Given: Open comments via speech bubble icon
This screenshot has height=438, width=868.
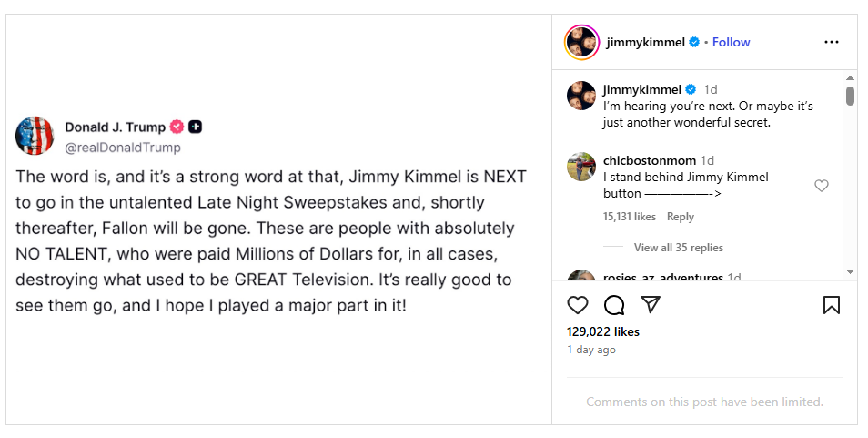Looking at the screenshot, I should click(x=614, y=305).
